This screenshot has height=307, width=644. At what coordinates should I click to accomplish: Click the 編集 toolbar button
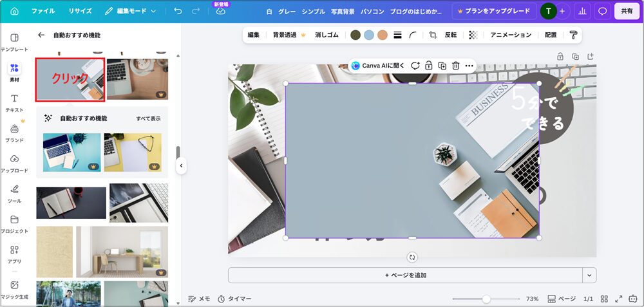tap(253, 35)
